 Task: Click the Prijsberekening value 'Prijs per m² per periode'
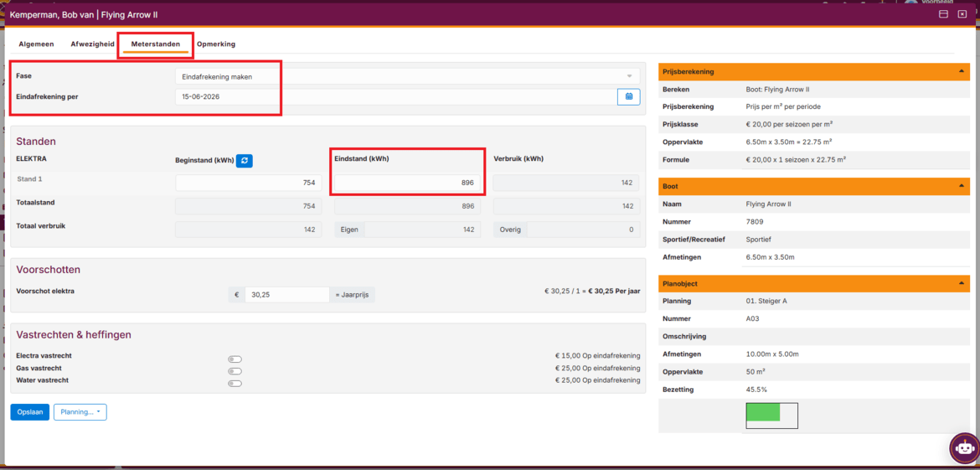click(785, 107)
